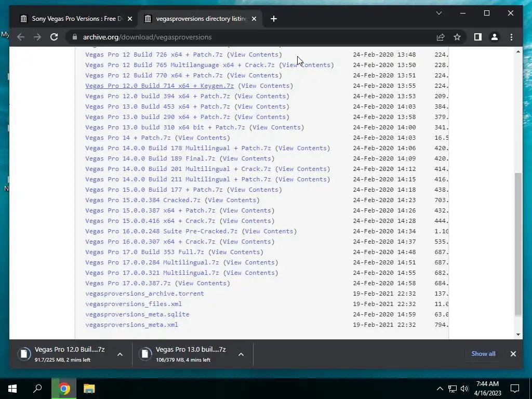Close the downloads bar
This screenshot has width=532, height=399.
click(x=513, y=354)
